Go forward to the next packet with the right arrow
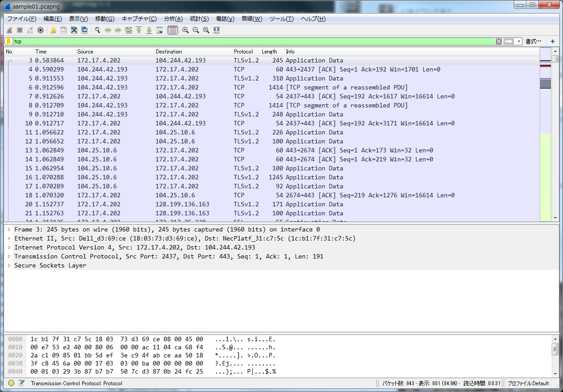This screenshot has width=563, height=392. point(118,30)
